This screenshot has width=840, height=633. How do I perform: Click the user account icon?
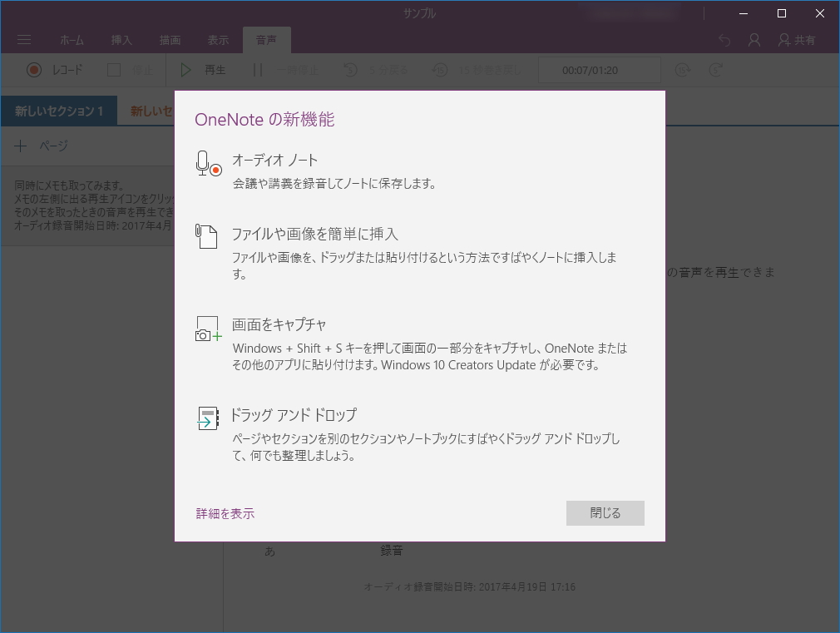coord(754,39)
